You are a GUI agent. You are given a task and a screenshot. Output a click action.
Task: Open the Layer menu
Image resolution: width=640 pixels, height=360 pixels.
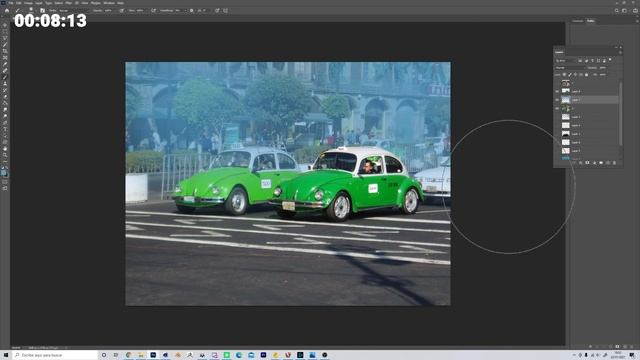pyautogui.click(x=38, y=3)
